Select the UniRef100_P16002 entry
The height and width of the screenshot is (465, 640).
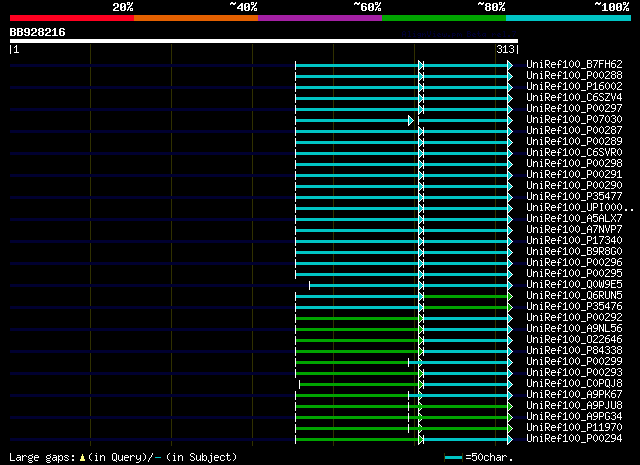574,87
